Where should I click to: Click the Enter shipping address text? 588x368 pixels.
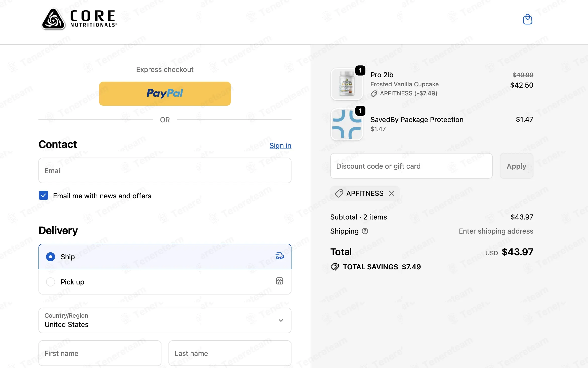pyautogui.click(x=496, y=231)
